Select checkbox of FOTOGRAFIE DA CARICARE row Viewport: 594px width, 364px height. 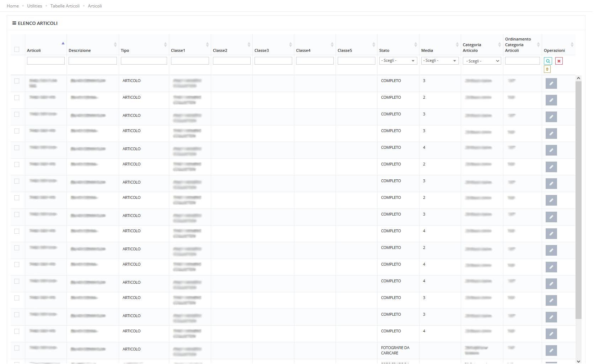click(17, 348)
